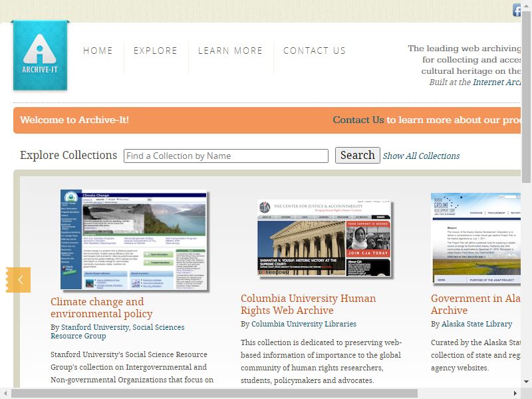Open Climate change and environmental policy title
The height and width of the screenshot is (399, 532).
[102, 307]
